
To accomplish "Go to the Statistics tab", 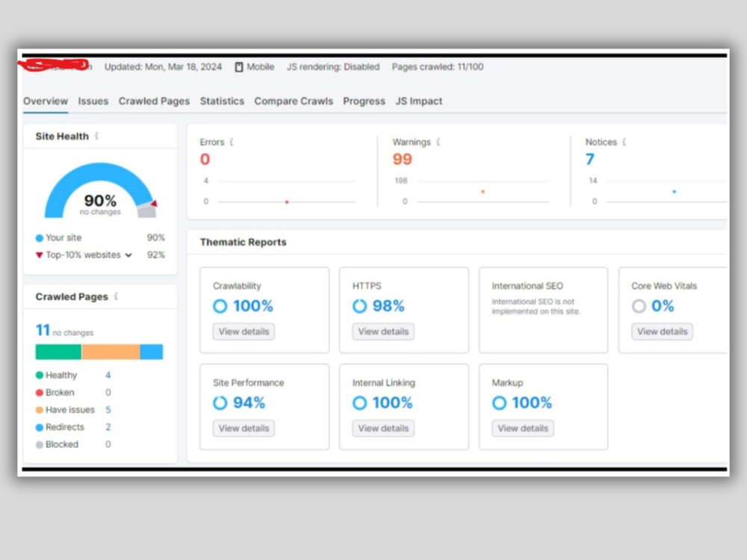I will 222,101.
